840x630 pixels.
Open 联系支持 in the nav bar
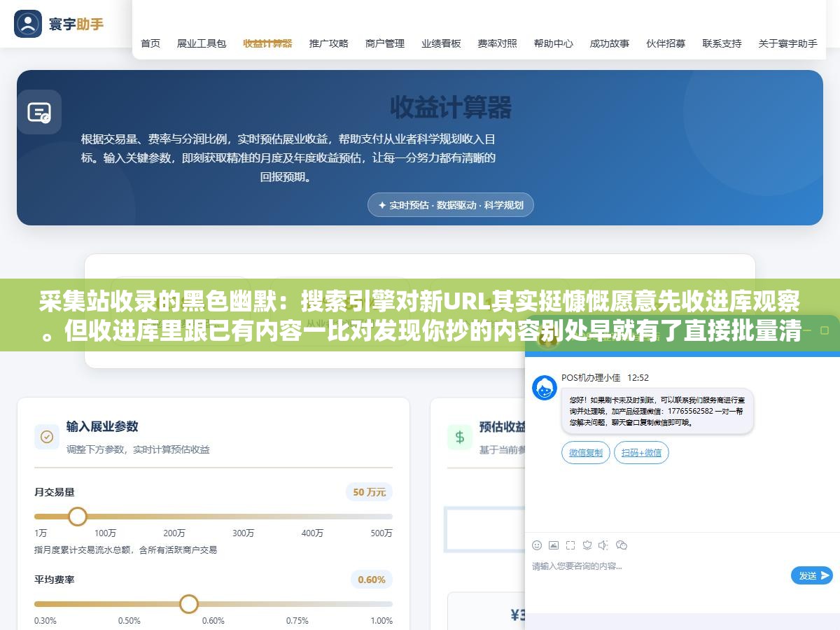pyautogui.click(x=722, y=43)
